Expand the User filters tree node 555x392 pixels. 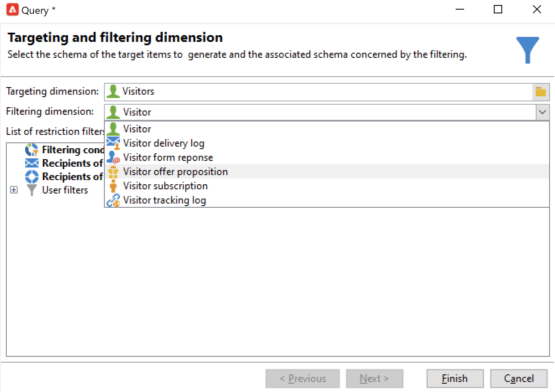(x=14, y=190)
